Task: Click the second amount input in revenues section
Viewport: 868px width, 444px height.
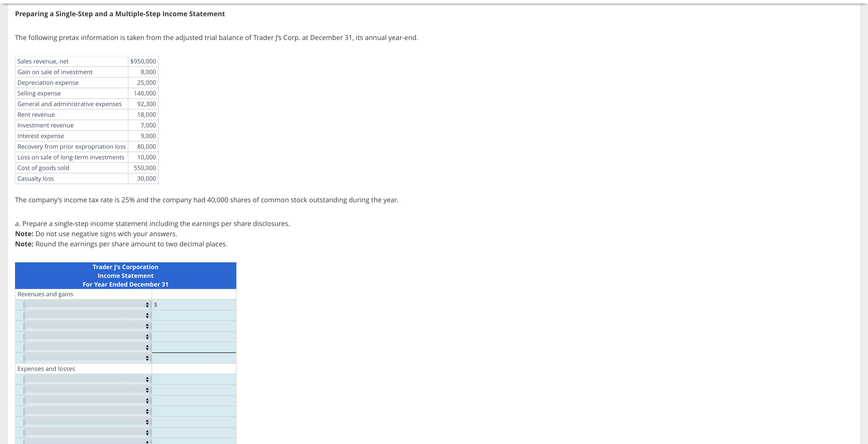Action: pos(194,315)
